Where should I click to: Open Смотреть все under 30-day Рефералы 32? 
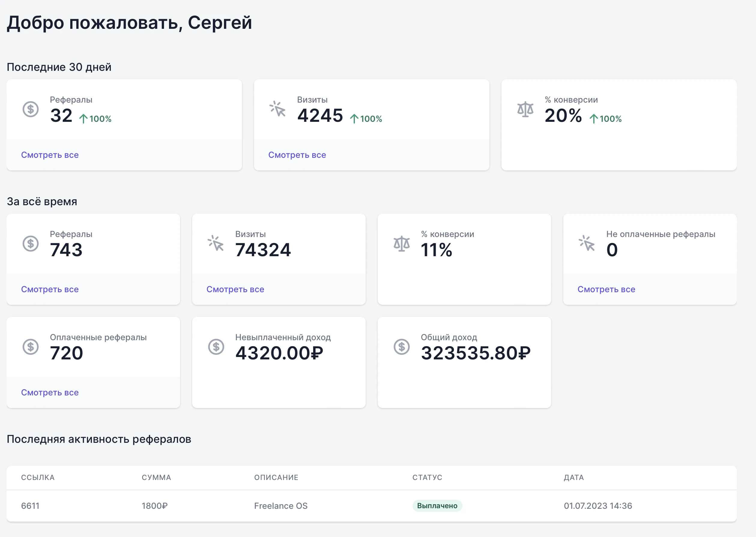tap(50, 155)
